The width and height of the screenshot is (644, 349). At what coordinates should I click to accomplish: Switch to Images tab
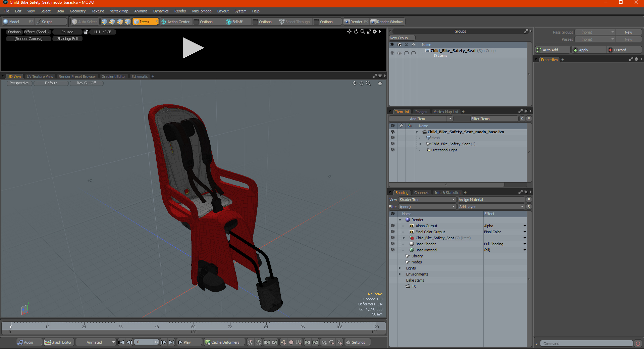tap(421, 112)
